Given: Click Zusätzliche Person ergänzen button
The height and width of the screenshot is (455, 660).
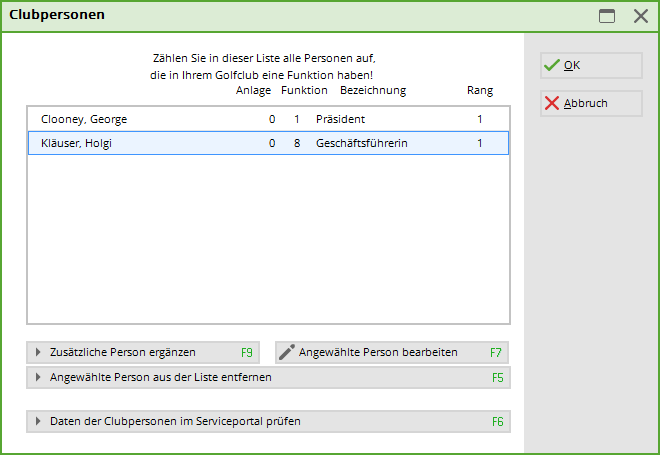Looking at the screenshot, I should click(x=143, y=352).
